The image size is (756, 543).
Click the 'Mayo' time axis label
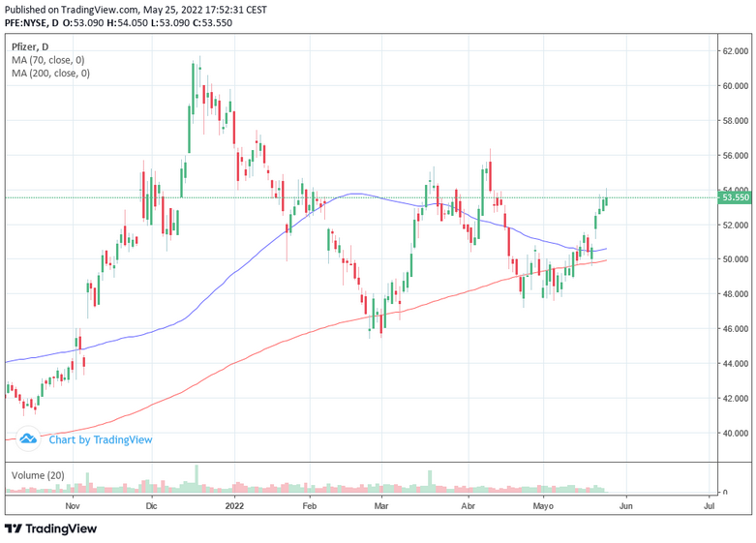[543, 506]
